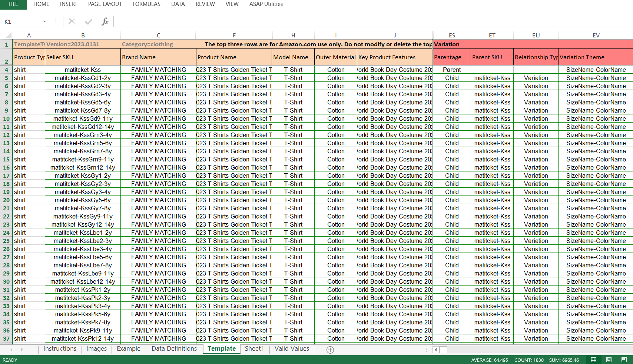Click the Insert Function fx icon

click(x=105, y=21)
